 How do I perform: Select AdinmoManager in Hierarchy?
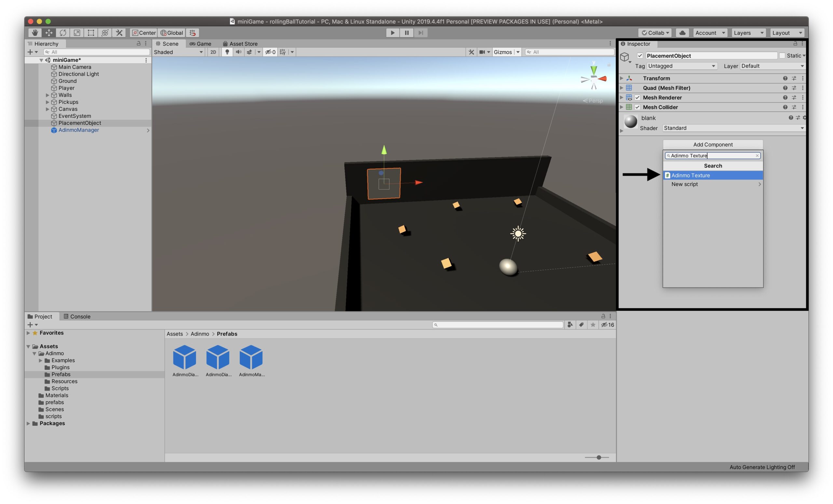(78, 130)
